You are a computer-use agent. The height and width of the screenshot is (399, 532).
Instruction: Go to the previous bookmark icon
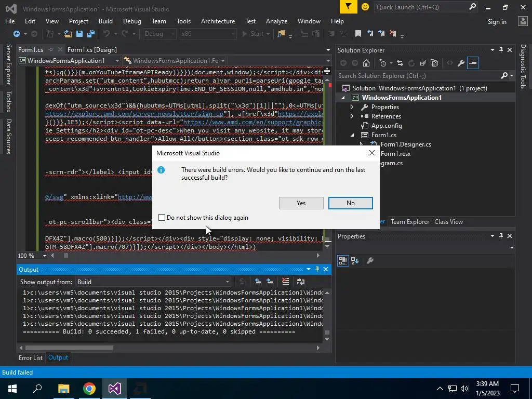click(370, 34)
